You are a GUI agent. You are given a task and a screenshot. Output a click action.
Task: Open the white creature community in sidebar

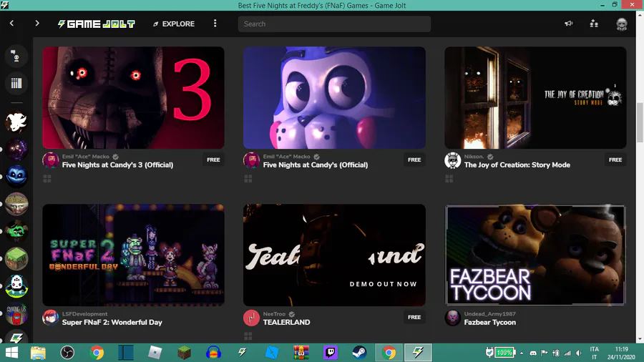tap(16, 122)
